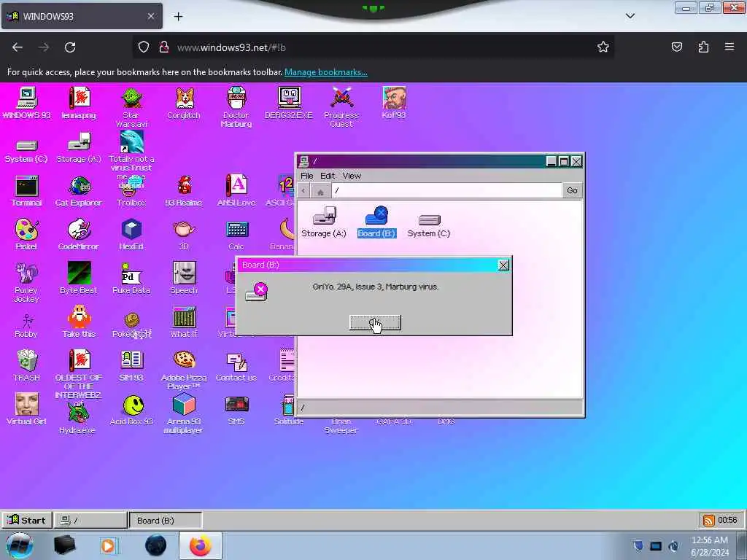This screenshot has width=747, height=560.
Task: Open the host Windows Start orb
Action: [20, 545]
